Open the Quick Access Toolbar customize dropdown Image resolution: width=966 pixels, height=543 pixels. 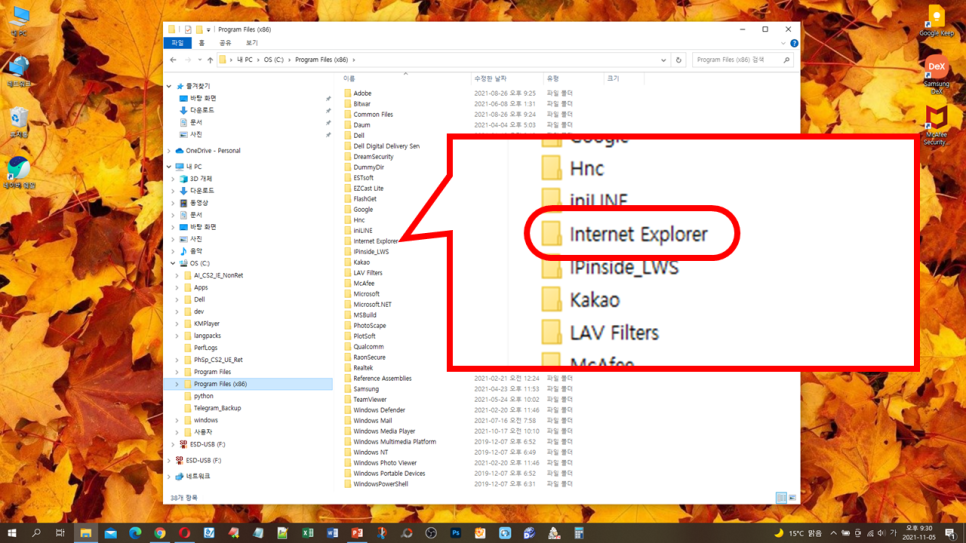click(208, 30)
